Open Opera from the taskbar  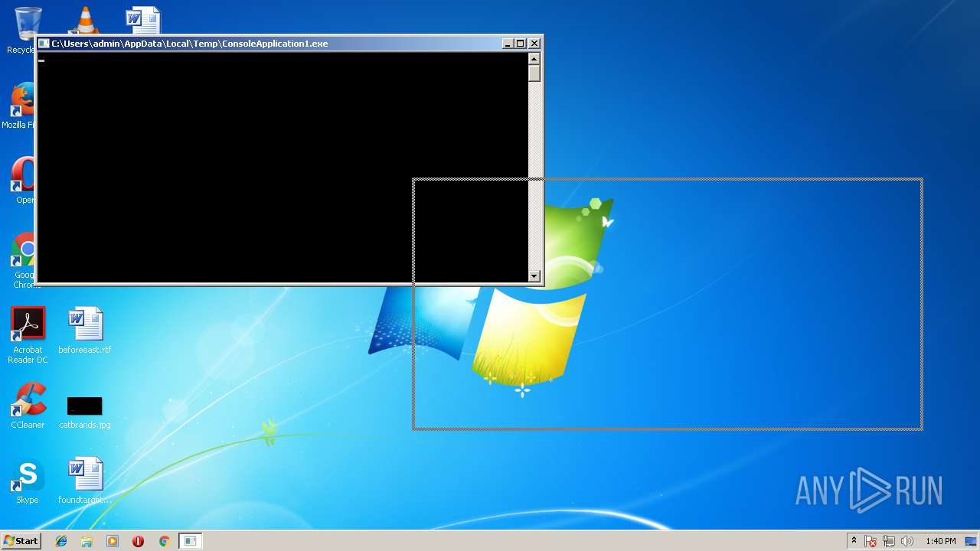tap(138, 541)
